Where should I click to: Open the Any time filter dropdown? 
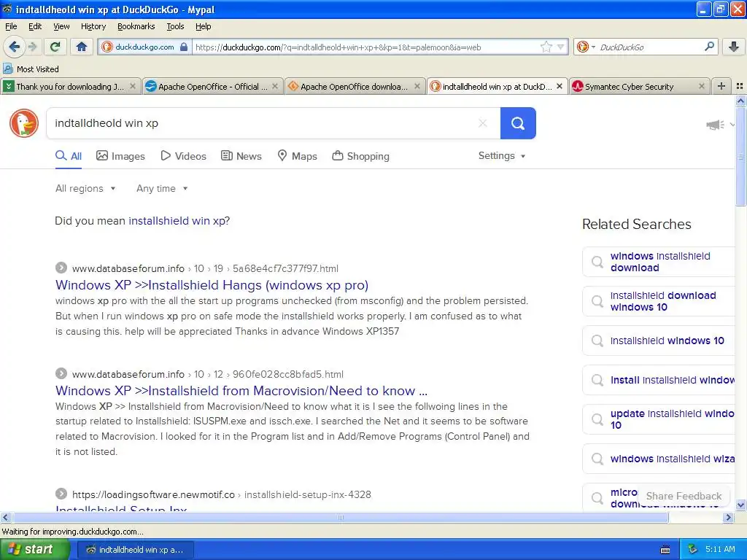pos(162,189)
